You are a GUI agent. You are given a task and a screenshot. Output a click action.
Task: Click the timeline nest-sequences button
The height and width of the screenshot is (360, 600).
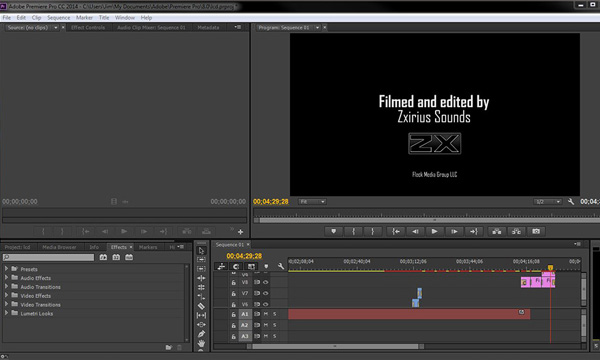click(221, 266)
